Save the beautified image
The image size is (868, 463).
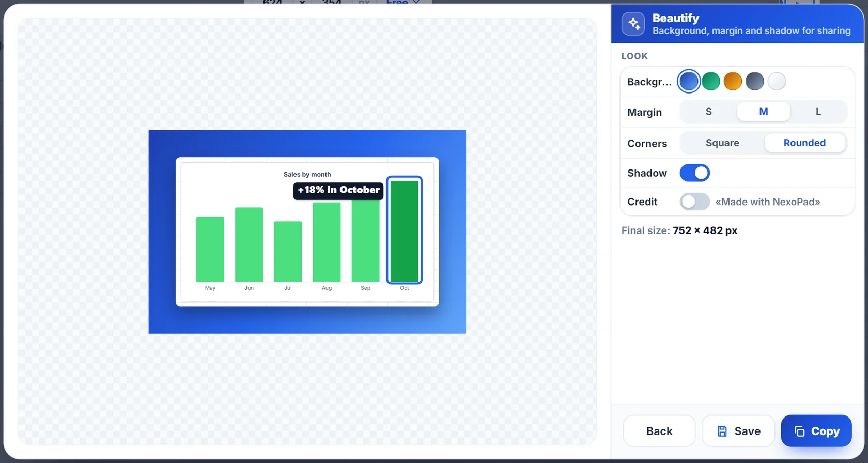(x=738, y=431)
